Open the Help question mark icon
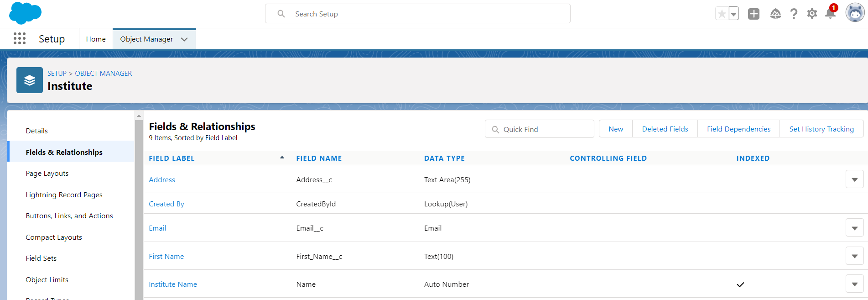This screenshot has width=868, height=300. (794, 14)
